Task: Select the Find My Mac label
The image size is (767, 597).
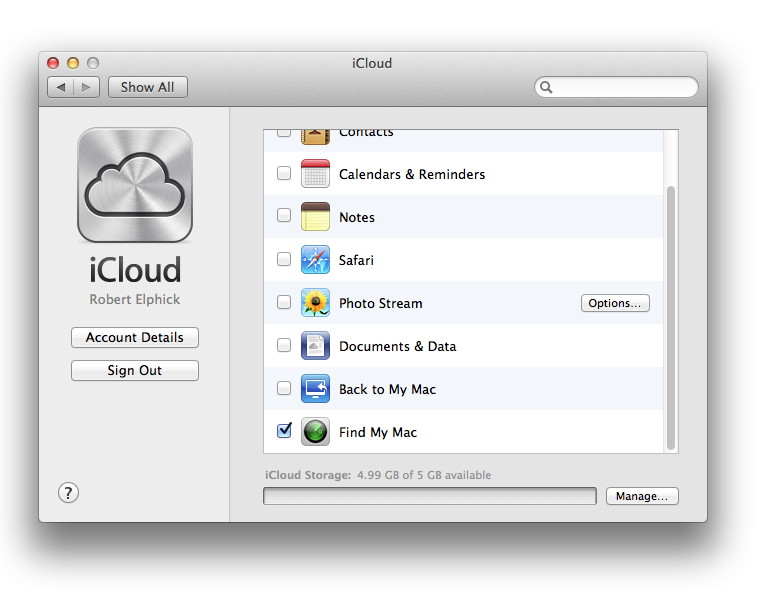Action: click(378, 433)
